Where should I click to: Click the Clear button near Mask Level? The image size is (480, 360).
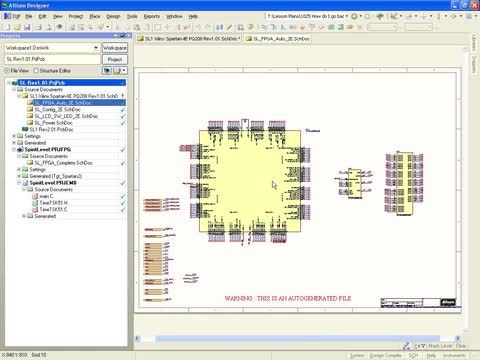pos(461,346)
